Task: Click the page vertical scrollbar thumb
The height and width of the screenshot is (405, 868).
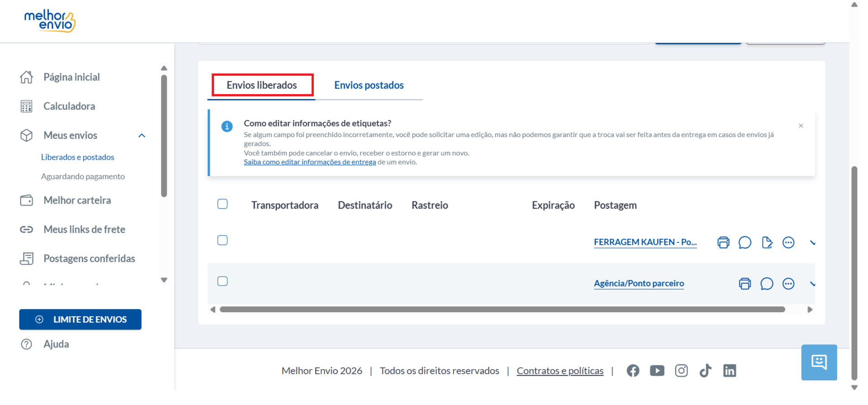Action: [x=854, y=273]
